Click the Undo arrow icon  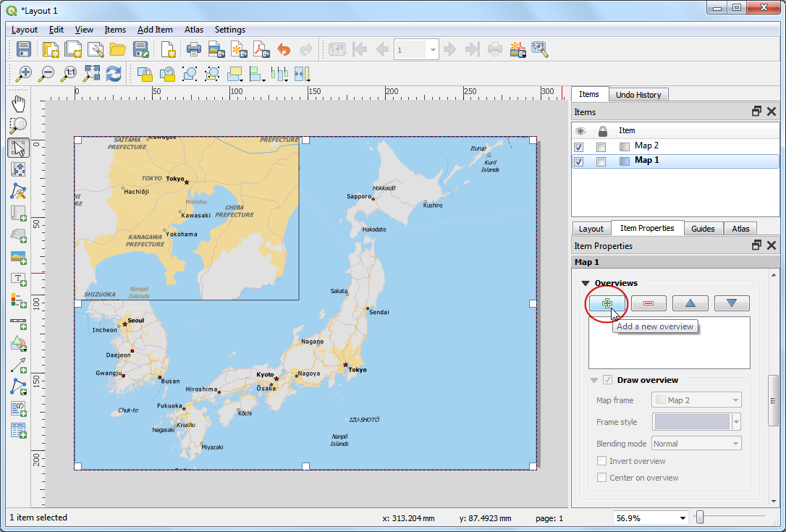[284, 49]
